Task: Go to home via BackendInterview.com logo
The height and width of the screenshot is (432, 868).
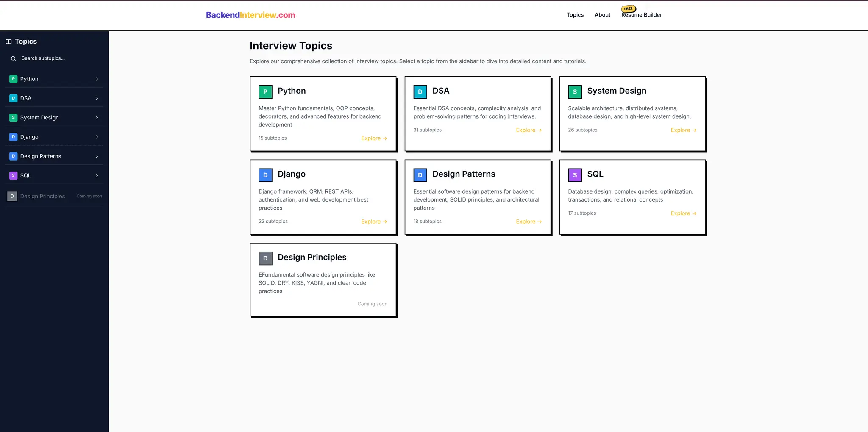Action: coord(250,15)
